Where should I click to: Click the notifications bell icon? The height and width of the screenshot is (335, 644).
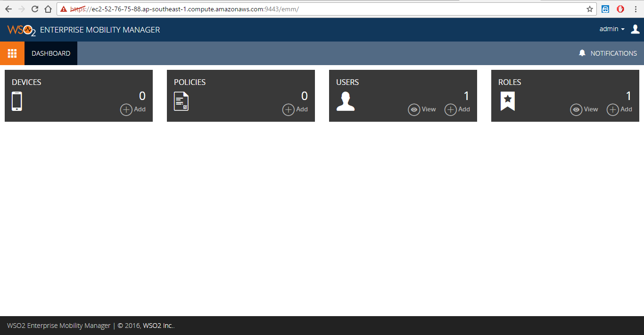click(583, 53)
